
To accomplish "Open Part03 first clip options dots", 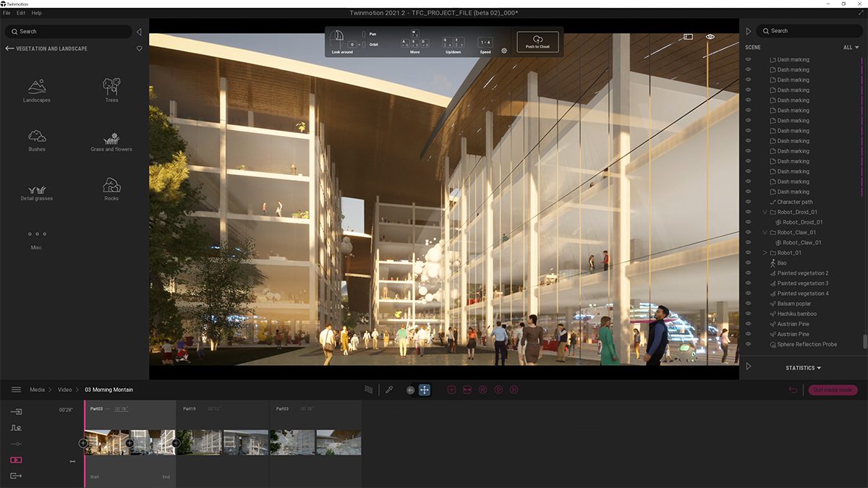I will click(x=107, y=409).
